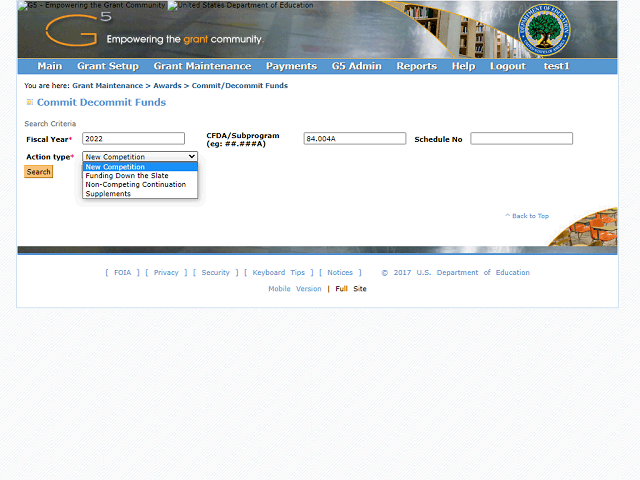The image size is (640, 480).
Task: Click the Search button
Action: tap(39, 172)
